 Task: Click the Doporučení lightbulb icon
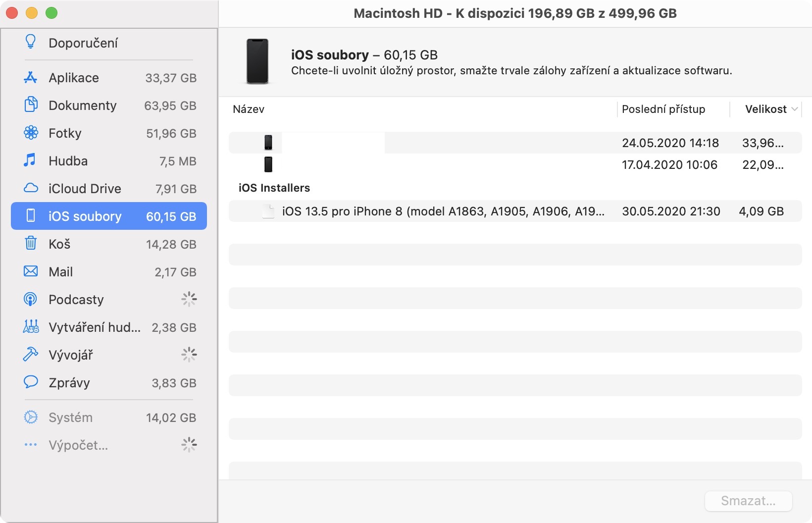pos(31,42)
